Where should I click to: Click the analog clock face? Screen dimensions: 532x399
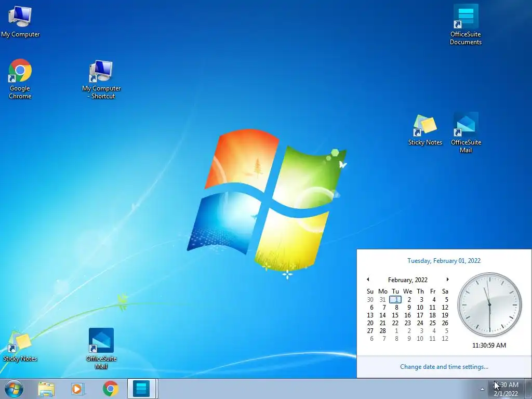pyautogui.click(x=489, y=304)
